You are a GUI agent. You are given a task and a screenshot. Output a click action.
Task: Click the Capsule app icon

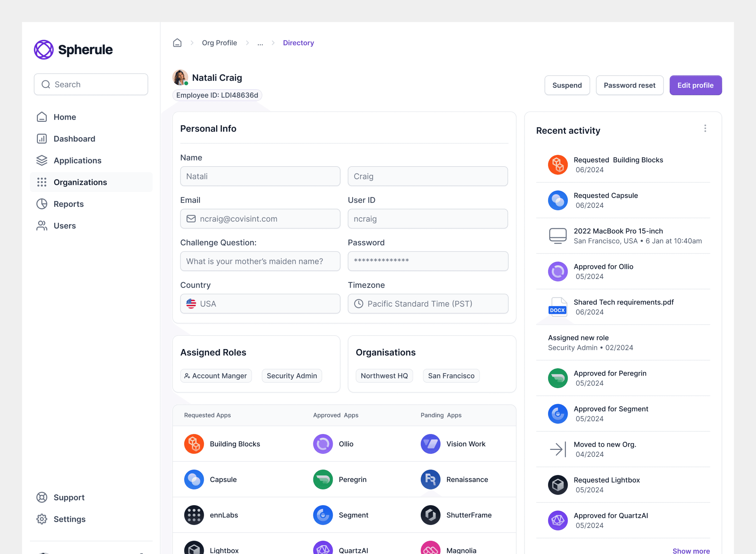pos(194,479)
